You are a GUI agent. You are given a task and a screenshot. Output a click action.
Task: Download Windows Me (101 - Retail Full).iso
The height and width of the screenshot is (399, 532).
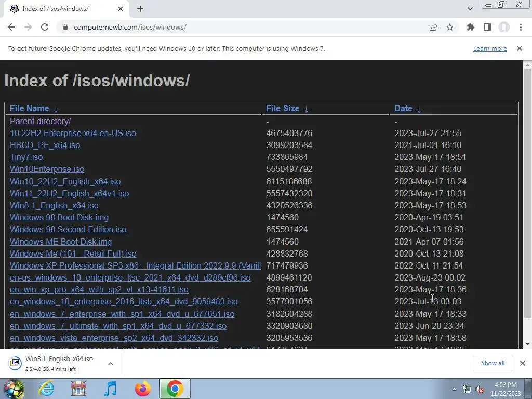click(x=73, y=254)
